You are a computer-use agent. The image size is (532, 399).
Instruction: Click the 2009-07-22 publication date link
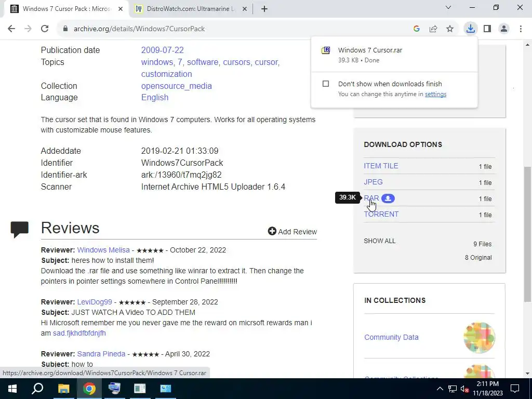pyautogui.click(x=162, y=50)
